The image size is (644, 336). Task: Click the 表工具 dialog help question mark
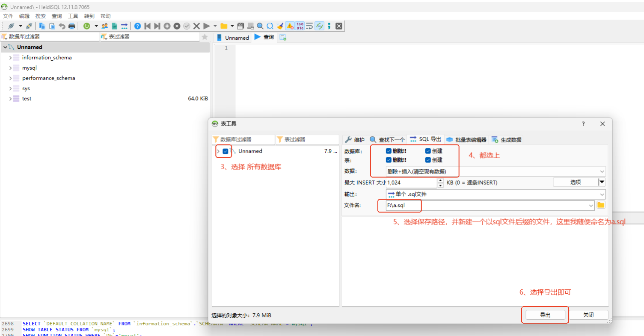point(583,124)
